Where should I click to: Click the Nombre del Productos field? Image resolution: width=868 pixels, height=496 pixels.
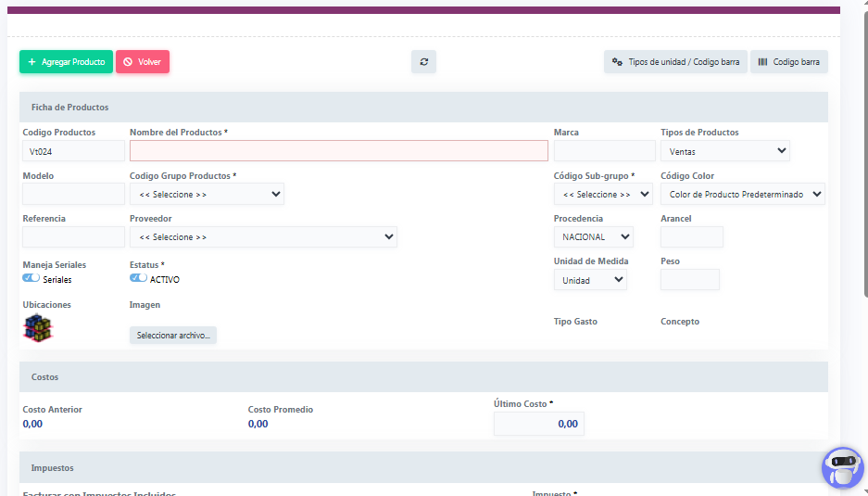(338, 150)
